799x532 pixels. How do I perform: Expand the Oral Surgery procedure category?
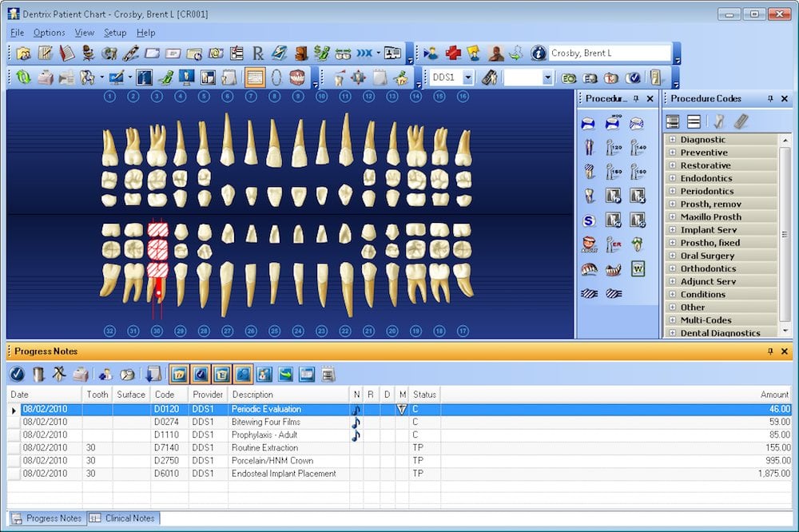click(x=673, y=256)
